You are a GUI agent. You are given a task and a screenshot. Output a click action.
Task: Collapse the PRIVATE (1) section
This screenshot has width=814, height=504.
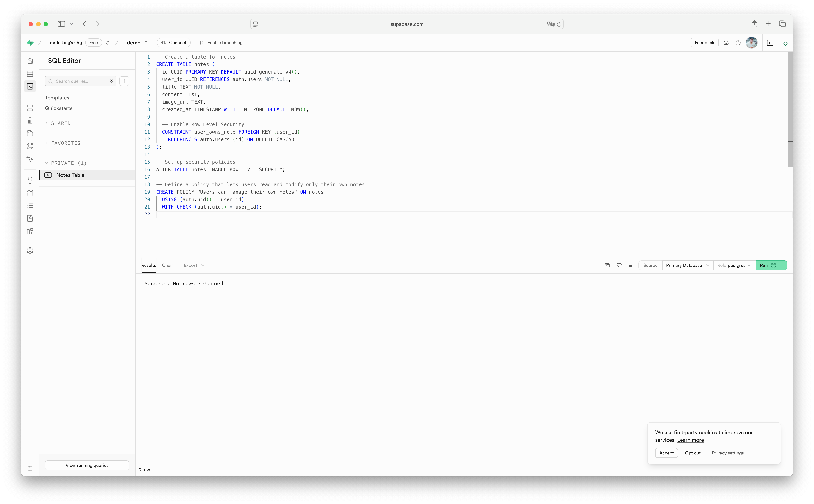point(66,163)
